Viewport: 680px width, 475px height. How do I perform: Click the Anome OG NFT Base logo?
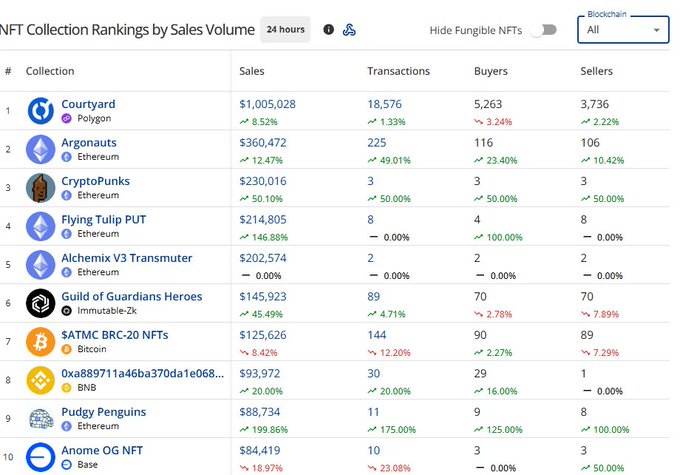[40, 457]
